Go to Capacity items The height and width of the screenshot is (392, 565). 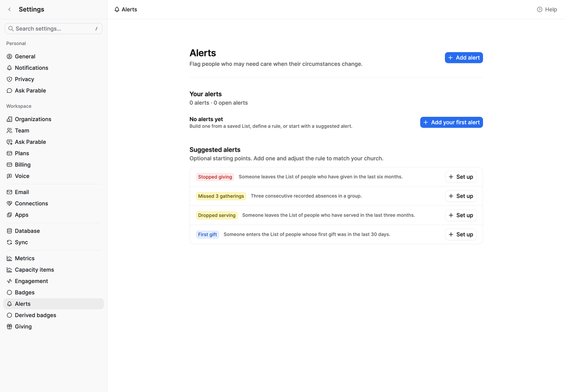tap(53, 270)
